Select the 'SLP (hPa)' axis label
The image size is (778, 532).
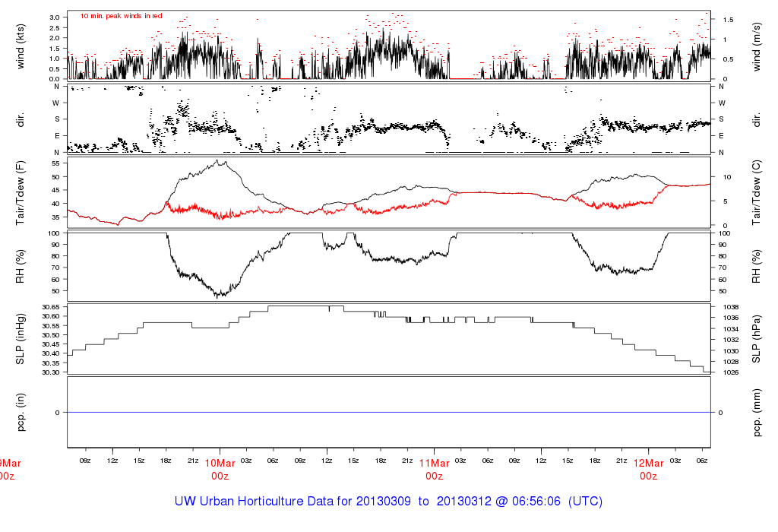[x=757, y=339]
